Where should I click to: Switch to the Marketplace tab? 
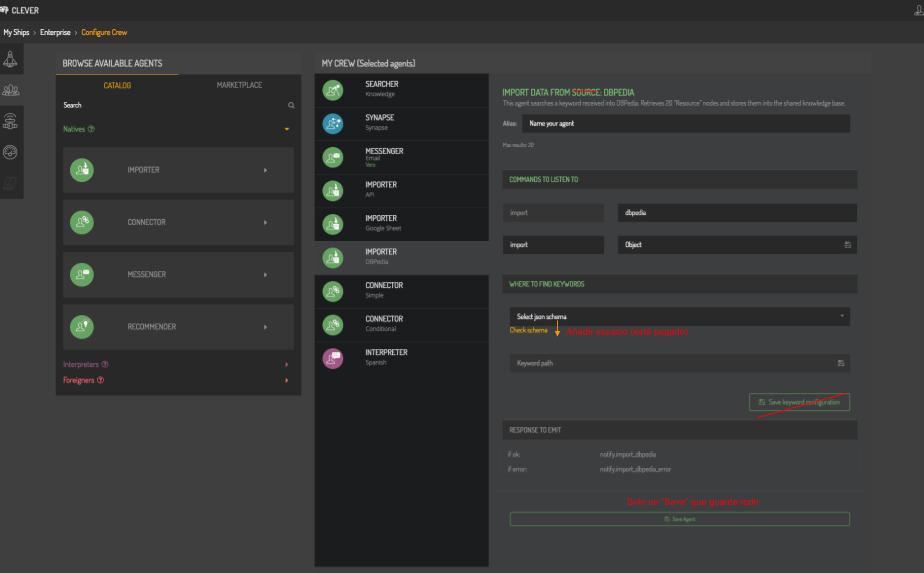239,85
